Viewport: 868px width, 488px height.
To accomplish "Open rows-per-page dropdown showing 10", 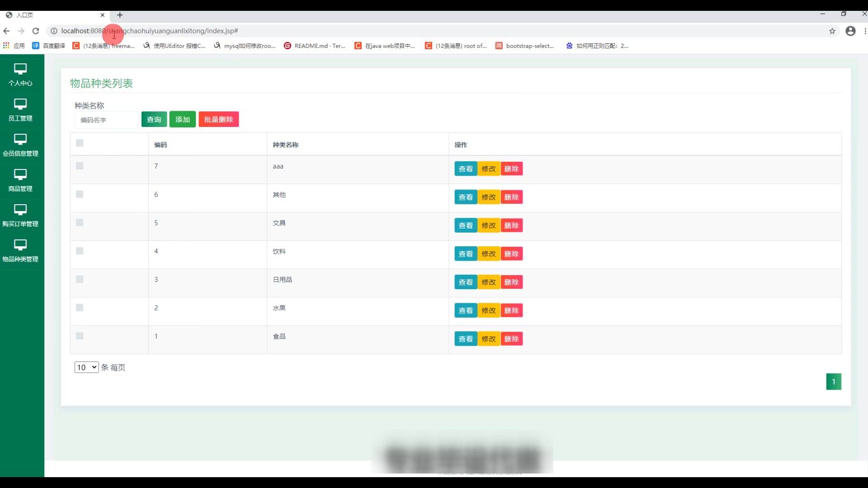I will click(x=86, y=367).
